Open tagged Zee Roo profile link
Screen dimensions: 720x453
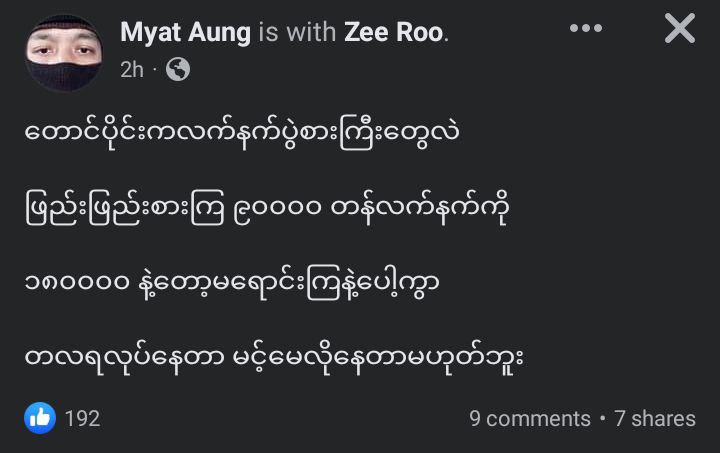point(395,32)
